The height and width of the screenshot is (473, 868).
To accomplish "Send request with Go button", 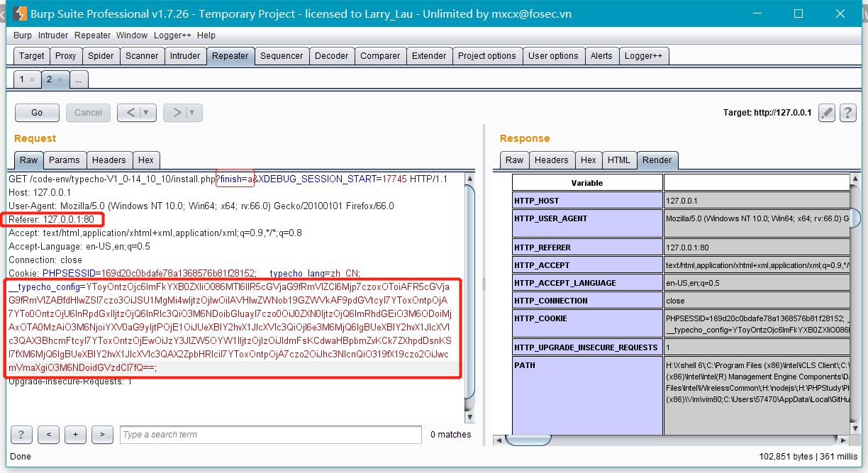I will tap(37, 112).
